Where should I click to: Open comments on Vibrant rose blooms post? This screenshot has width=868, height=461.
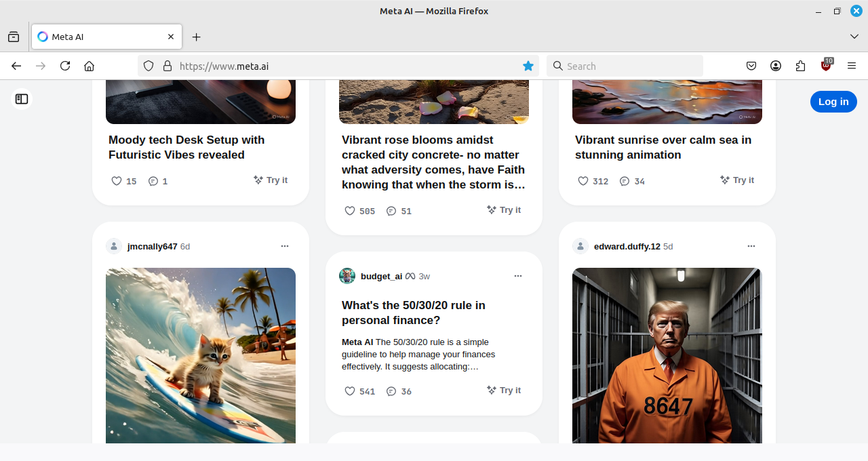[x=391, y=211]
